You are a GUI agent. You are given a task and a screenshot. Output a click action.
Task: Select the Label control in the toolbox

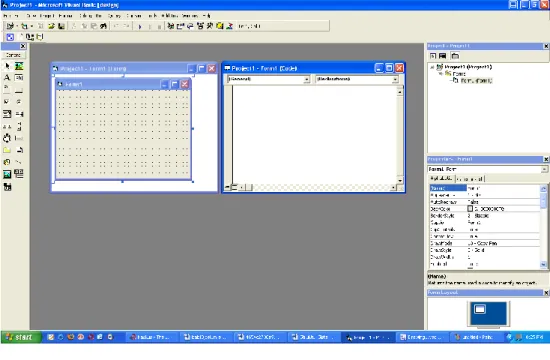point(7,78)
